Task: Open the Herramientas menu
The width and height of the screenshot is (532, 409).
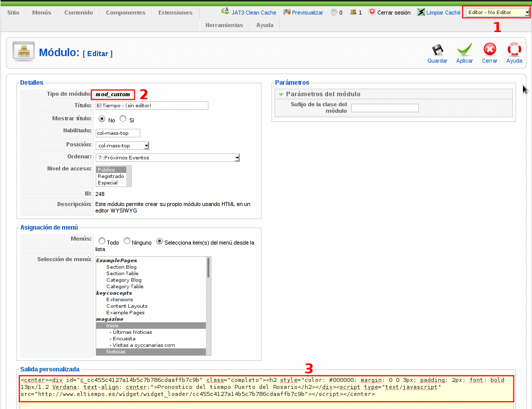Action: [224, 25]
